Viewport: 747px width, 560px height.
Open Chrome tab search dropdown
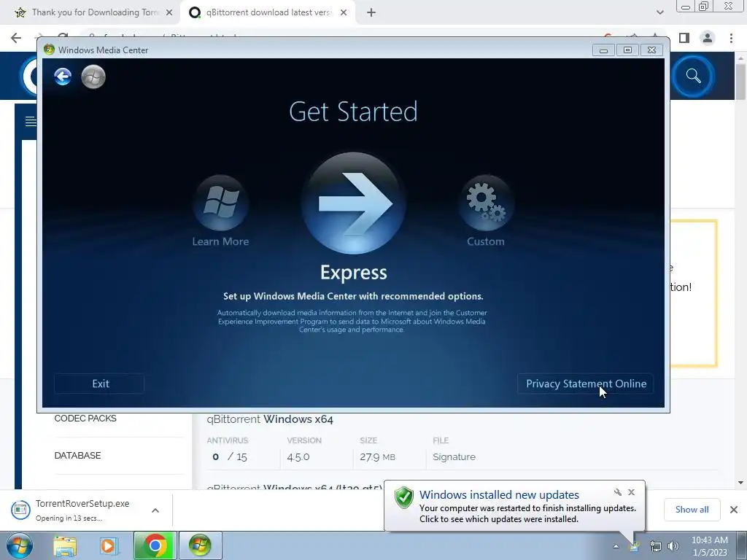tap(659, 13)
